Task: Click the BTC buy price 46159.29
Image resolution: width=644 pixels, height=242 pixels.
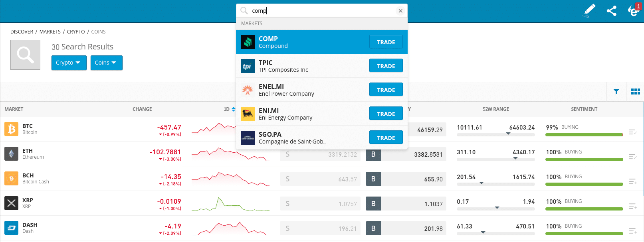Action: (430, 130)
